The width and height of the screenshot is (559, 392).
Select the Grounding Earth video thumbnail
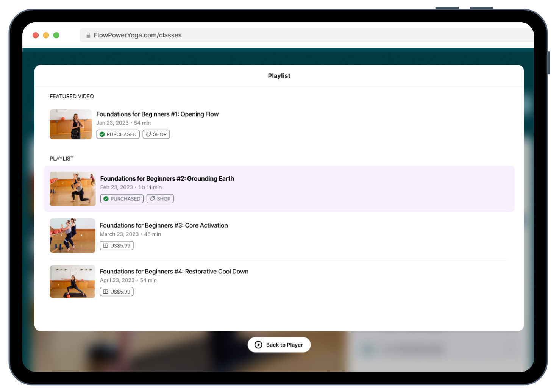point(73,189)
